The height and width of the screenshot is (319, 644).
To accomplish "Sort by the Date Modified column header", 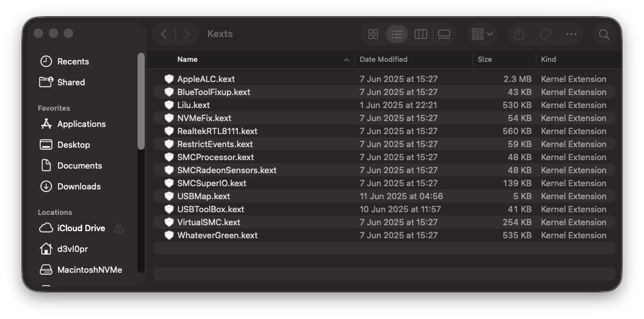I will point(383,59).
